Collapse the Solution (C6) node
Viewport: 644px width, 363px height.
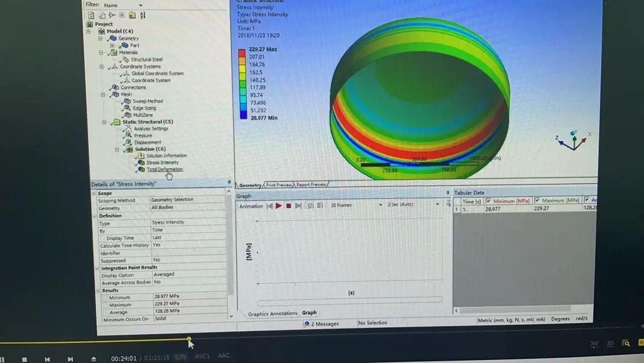[x=117, y=149]
